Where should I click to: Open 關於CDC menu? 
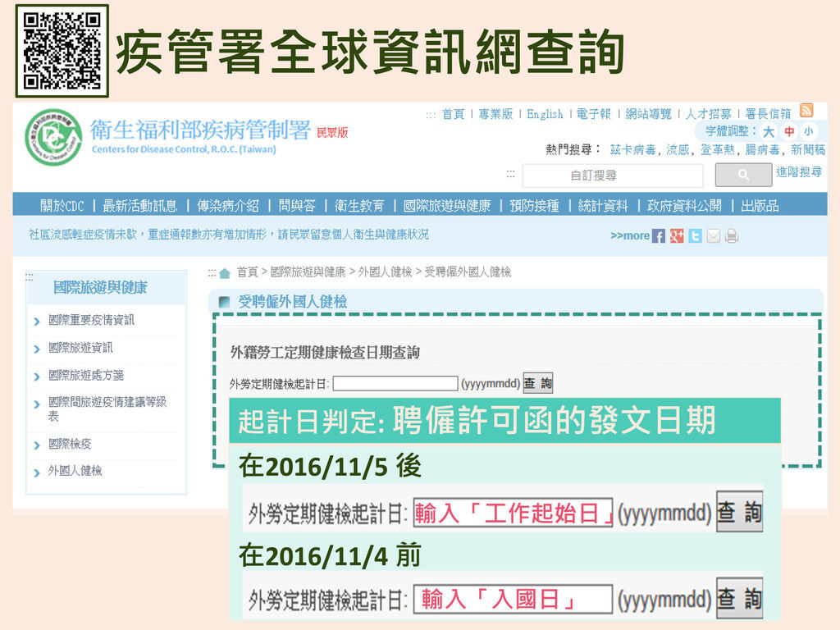point(62,206)
